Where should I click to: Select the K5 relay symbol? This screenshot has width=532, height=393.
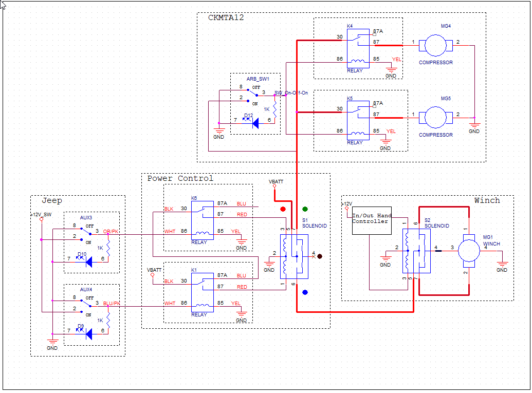pos(358,120)
